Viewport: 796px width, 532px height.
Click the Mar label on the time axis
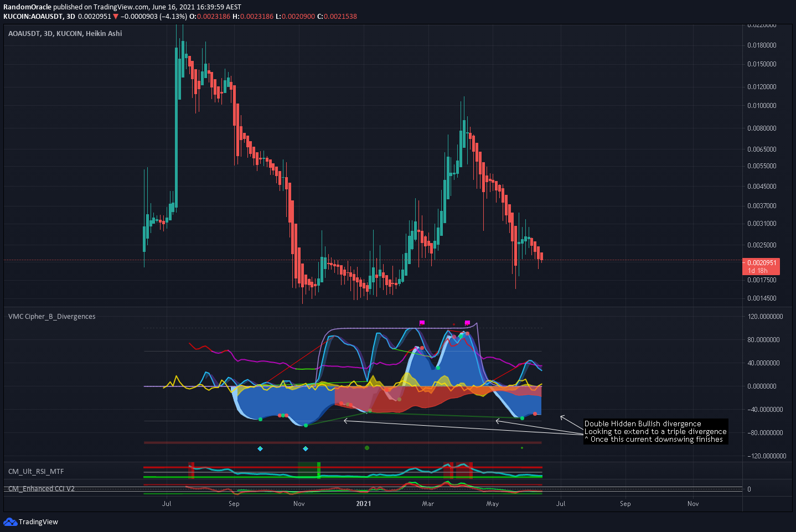pos(428,504)
